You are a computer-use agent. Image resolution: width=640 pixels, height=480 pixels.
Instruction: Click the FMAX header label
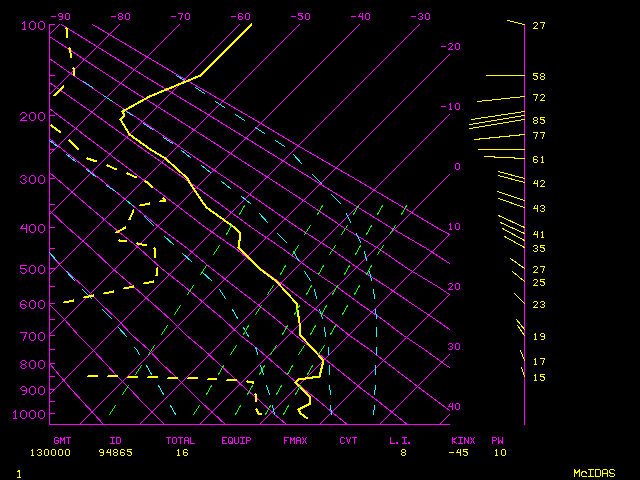(295, 440)
